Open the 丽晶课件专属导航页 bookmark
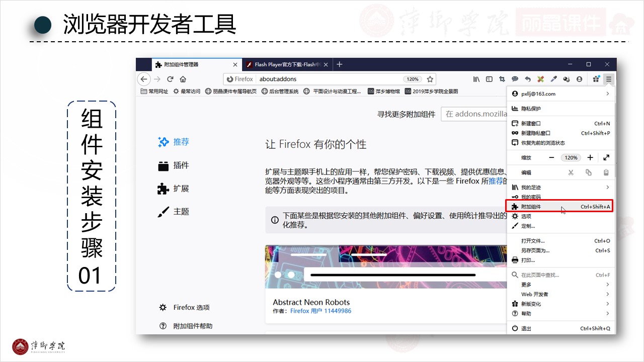 pyautogui.click(x=231, y=92)
